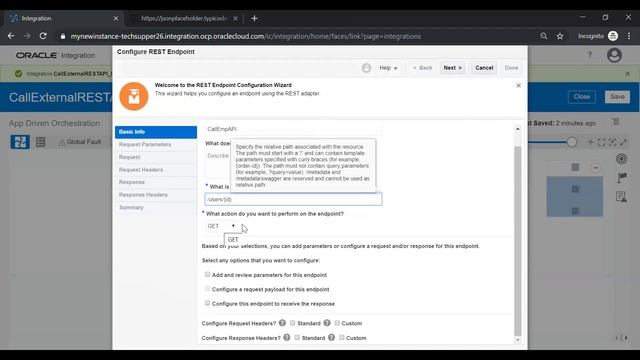
Task: Select the Basic Info wizard step
Action: click(156, 132)
